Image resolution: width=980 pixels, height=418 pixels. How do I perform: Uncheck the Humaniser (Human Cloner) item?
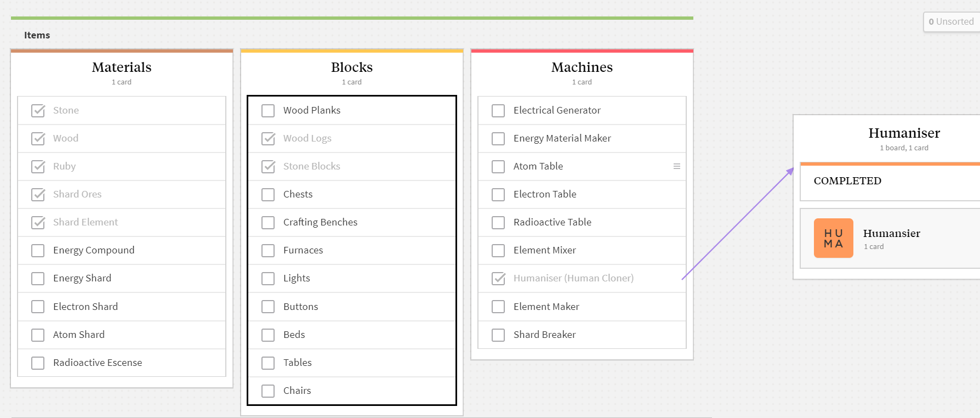[x=498, y=279]
